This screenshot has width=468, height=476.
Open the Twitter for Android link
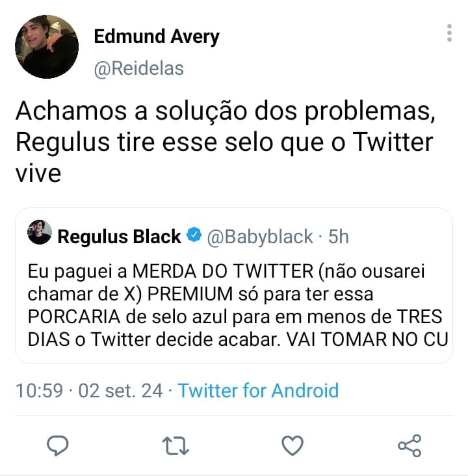[258, 390]
